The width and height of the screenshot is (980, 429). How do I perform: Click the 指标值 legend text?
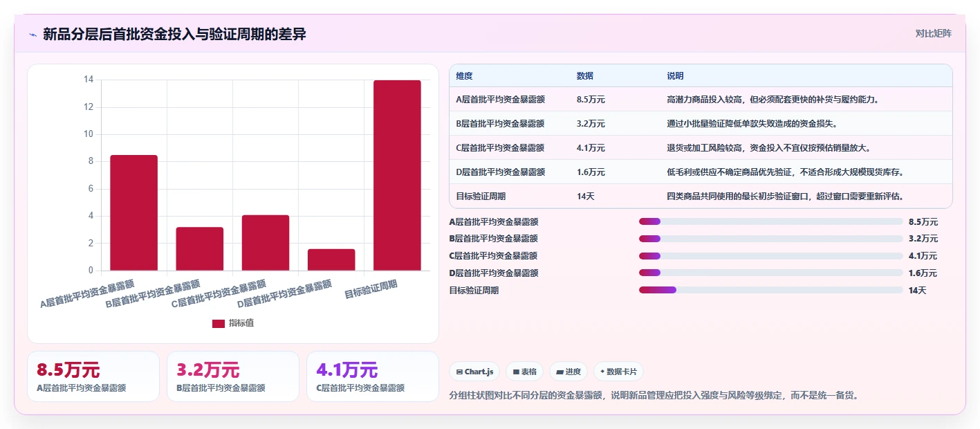click(x=241, y=323)
